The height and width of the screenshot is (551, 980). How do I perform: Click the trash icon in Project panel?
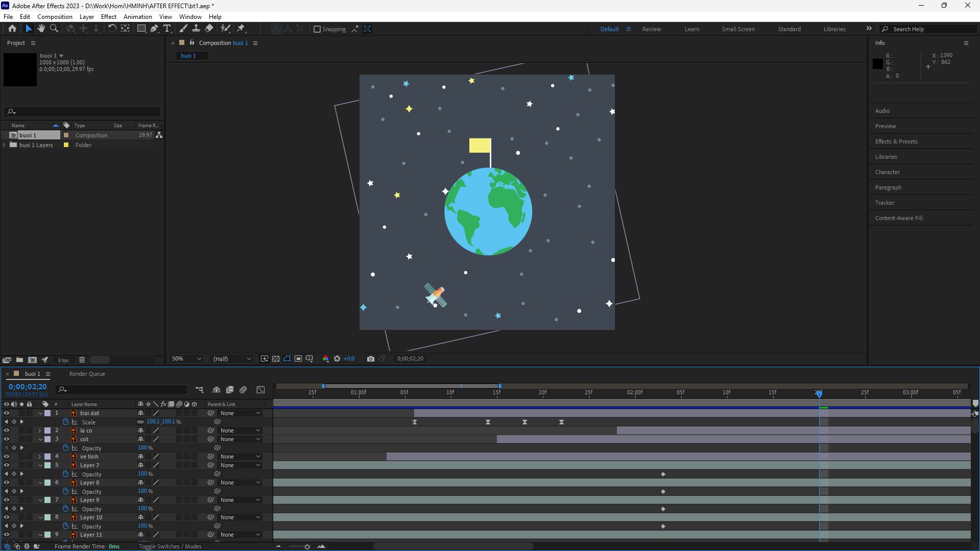82,360
